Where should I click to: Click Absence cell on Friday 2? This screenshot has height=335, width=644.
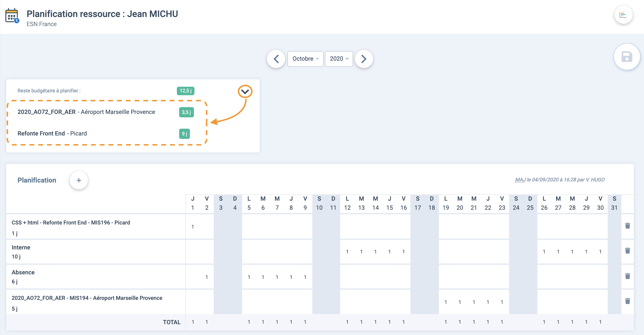207,277
